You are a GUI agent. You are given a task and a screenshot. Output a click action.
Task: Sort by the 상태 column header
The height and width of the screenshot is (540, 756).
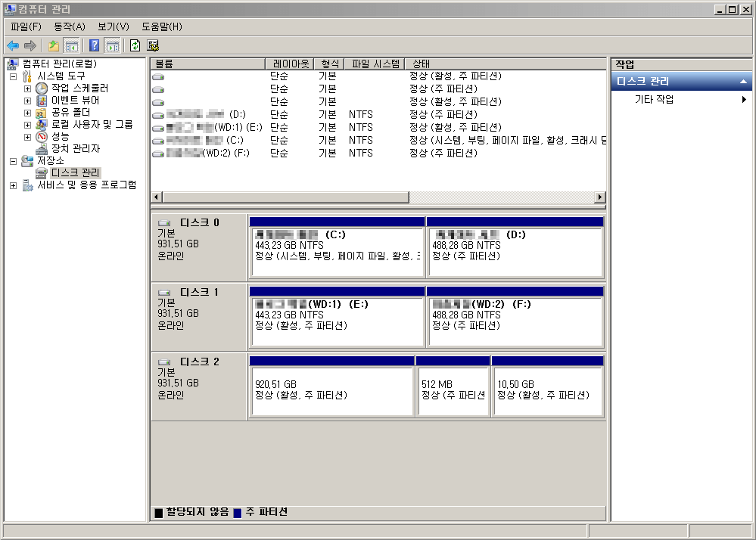506,64
